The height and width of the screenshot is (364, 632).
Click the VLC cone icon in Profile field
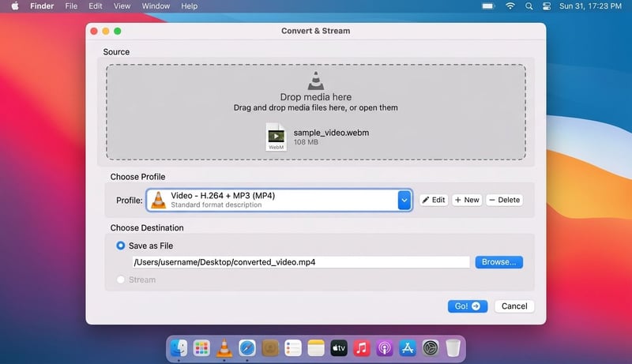159,200
